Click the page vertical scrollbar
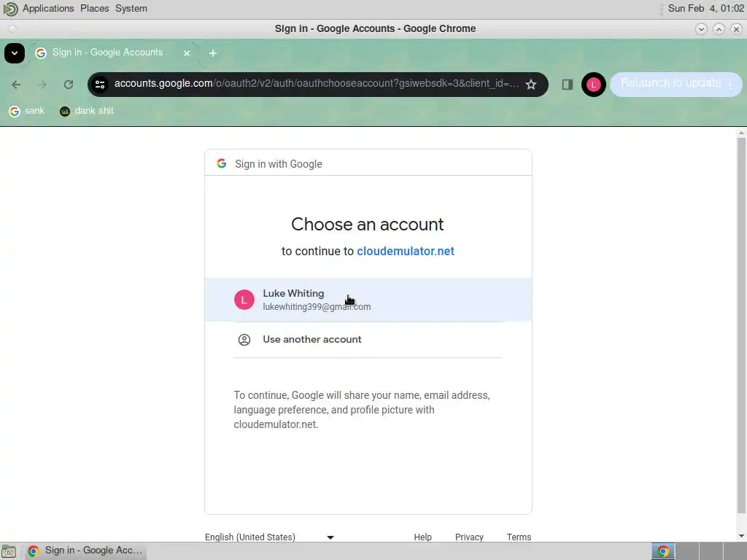The height and width of the screenshot is (560, 747). pos(741,325)
